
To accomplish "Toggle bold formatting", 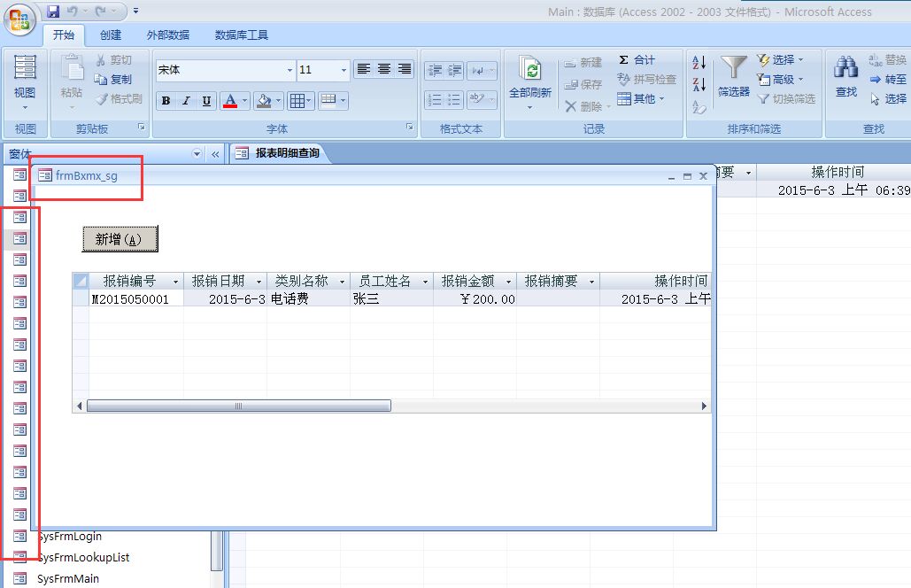I will [166, 101].
